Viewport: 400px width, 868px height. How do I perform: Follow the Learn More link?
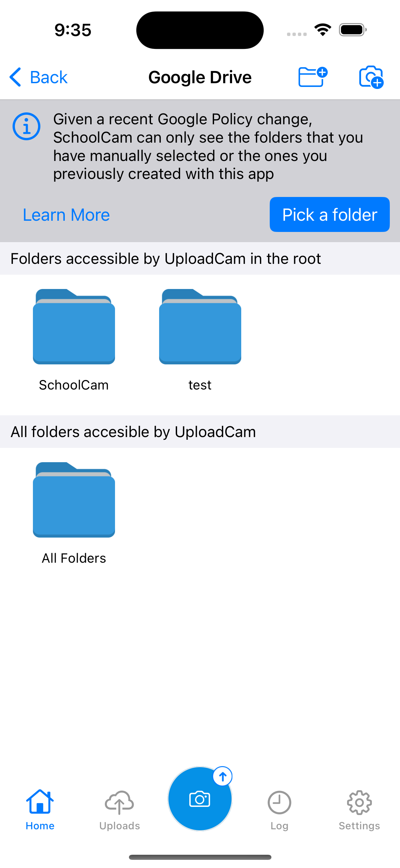point(66,215)
